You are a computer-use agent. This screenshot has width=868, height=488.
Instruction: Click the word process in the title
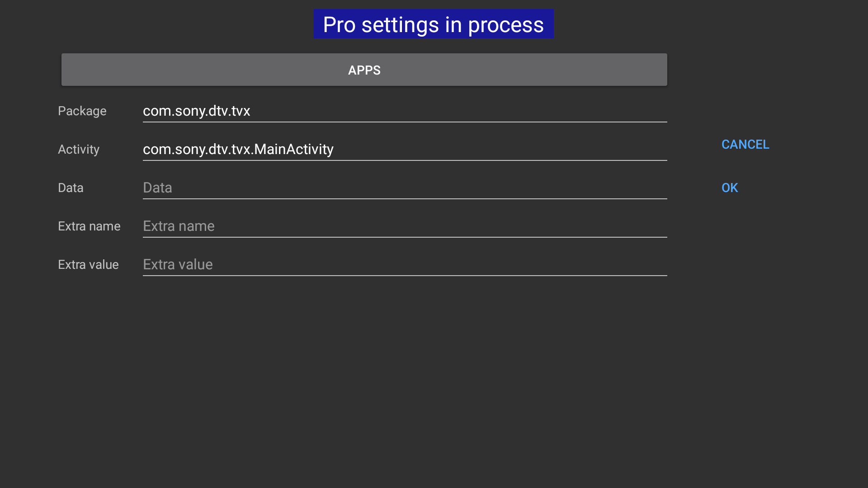(505, 25)
